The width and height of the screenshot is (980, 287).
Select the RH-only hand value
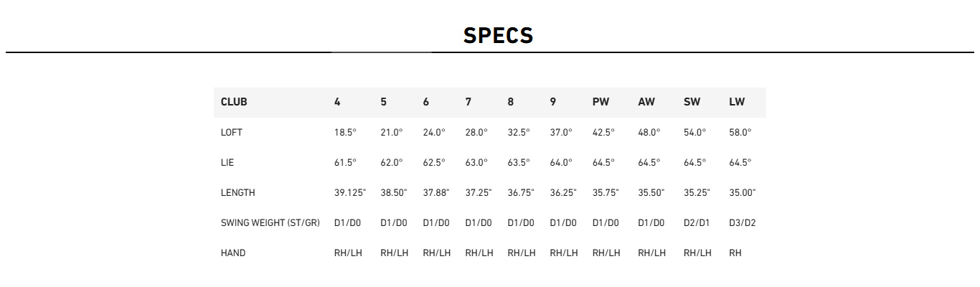(x=735, y=253)
